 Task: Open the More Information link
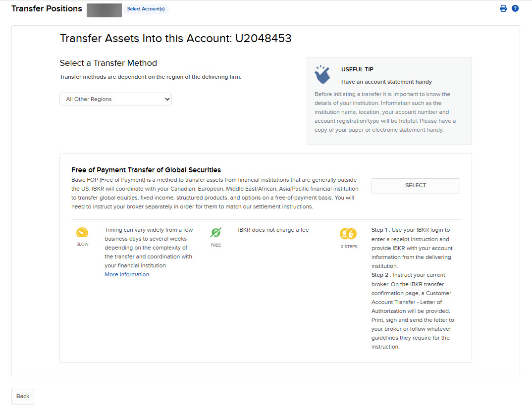(x=127, y=274)
